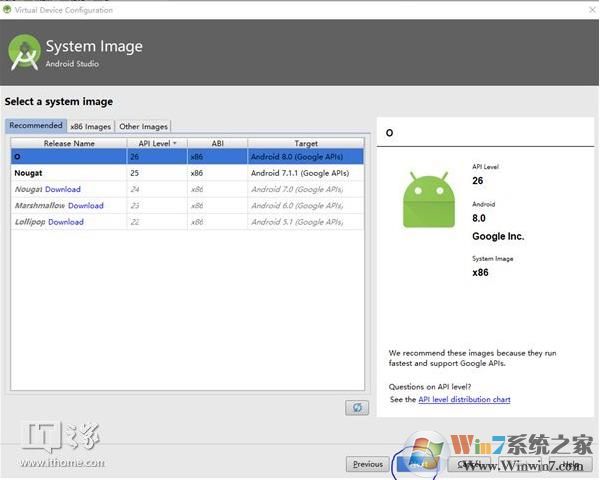Open the Other Images tab
600x480 pixels.
143,126
